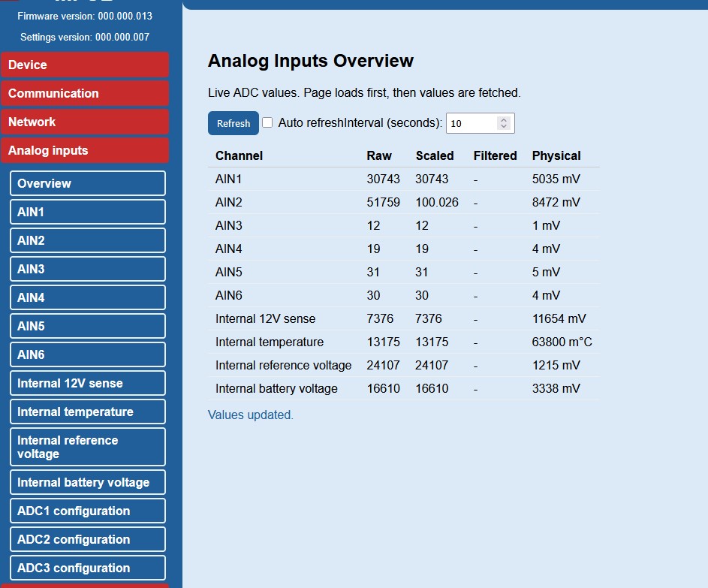Go to the AIN3 sidebar item
The image size is (708, 588).
87,269
